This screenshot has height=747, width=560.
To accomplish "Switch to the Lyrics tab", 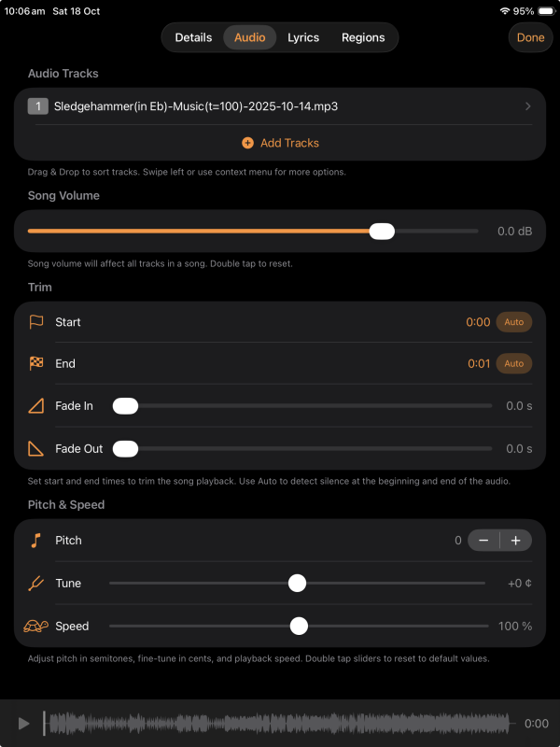I will pyautogui.click(x=303, y=37).
